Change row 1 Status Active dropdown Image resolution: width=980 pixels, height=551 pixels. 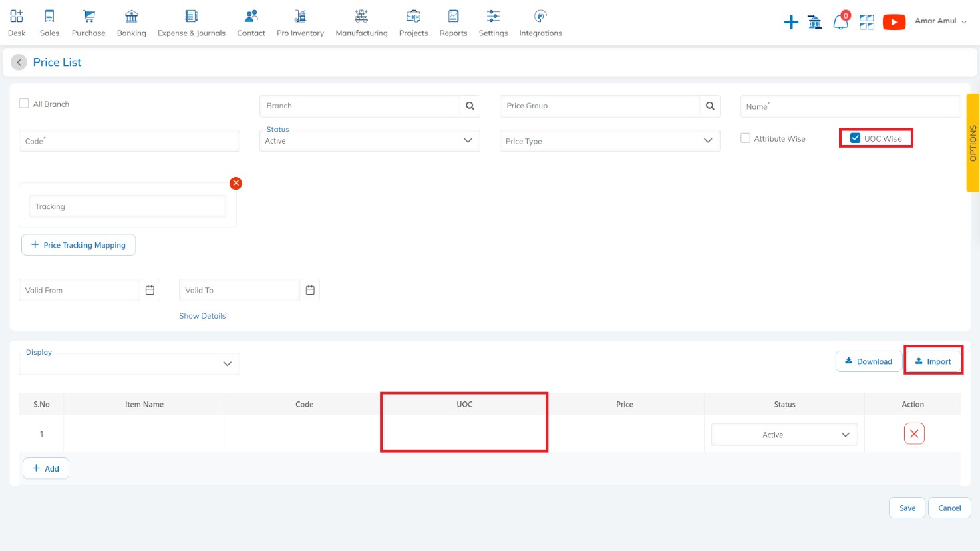click(784, 435)
